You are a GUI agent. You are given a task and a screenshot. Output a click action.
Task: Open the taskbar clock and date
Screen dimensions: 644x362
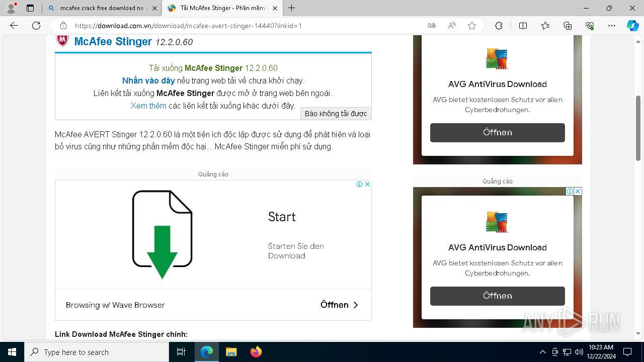(601, 352)
